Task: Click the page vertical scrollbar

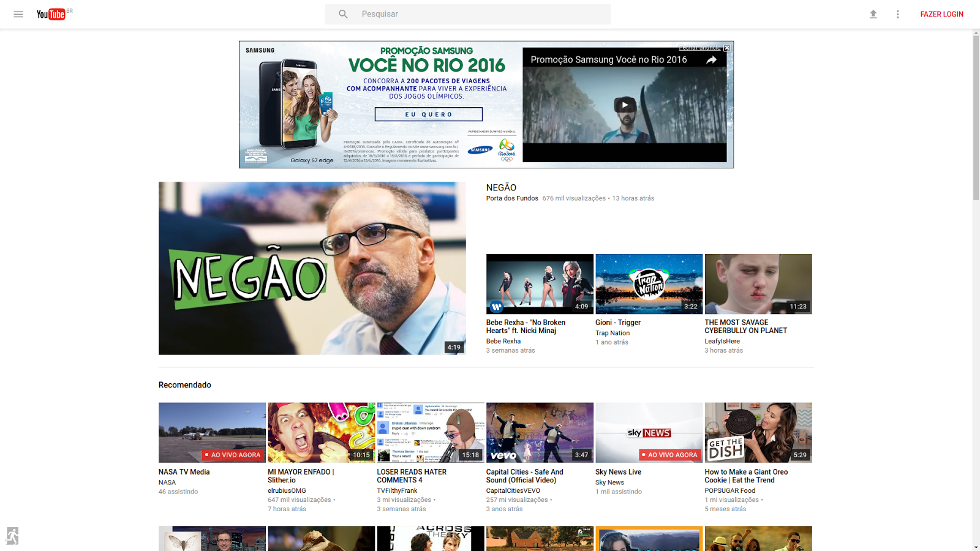Action: pos(976,118)
